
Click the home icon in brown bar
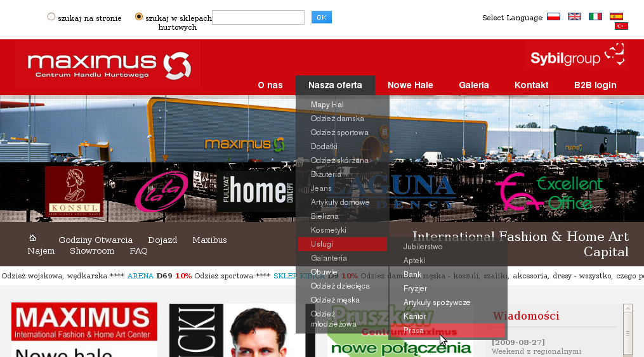pyautogui.click(x=32, y=238)
